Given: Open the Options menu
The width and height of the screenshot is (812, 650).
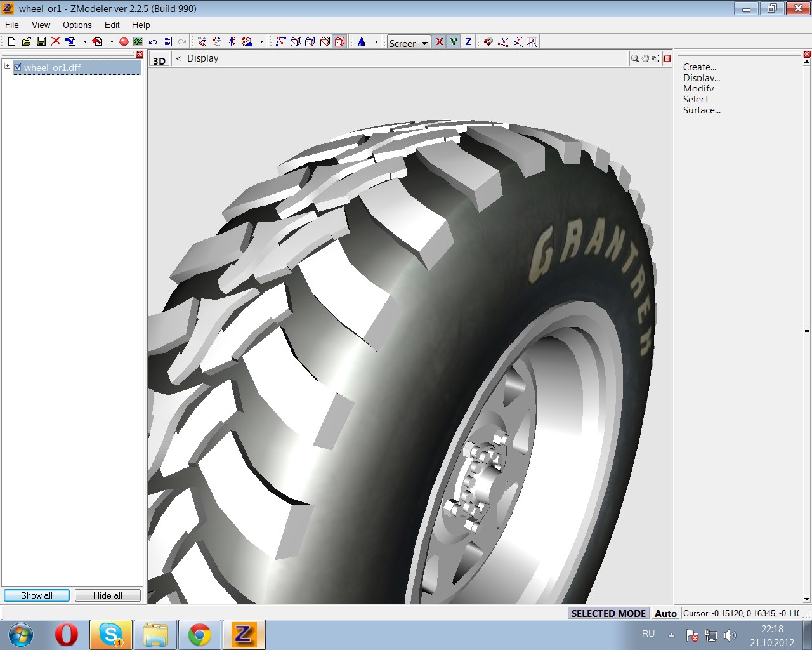Looking at the screenshot, I should (x=77, y=25).
